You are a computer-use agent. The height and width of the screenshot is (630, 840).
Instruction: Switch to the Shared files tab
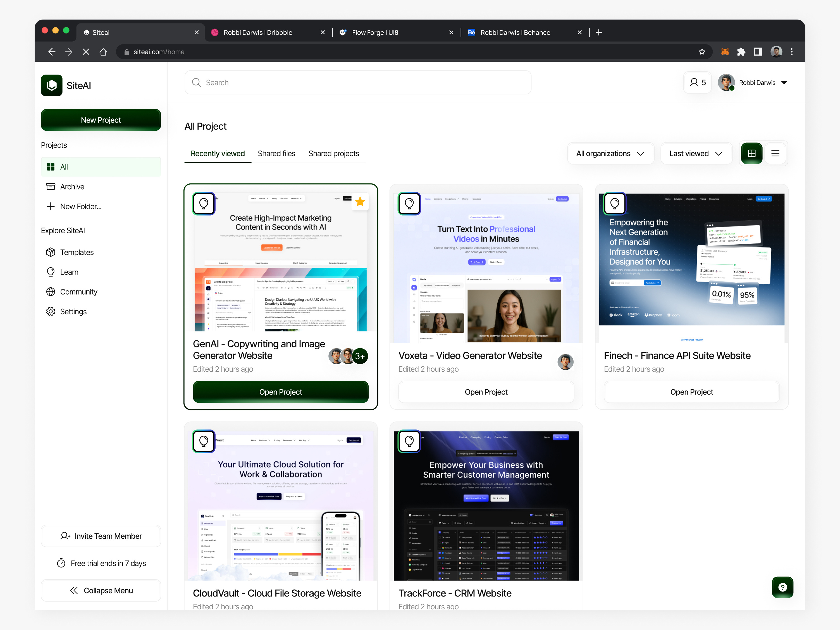tap(276, 153)
